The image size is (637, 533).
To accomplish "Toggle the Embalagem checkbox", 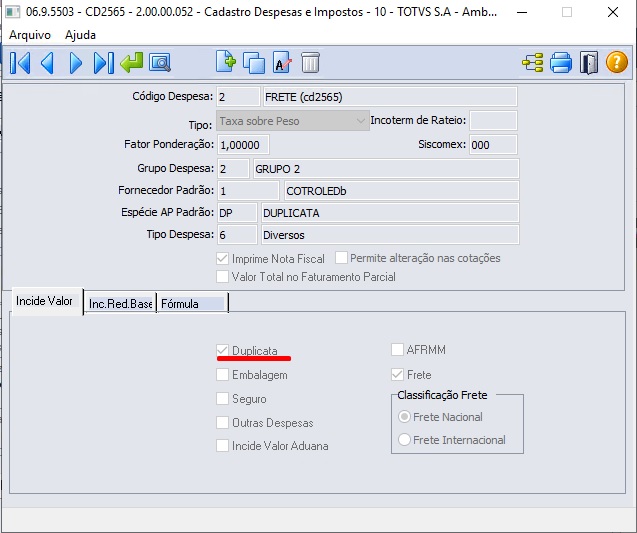I will tap(222, 375).
